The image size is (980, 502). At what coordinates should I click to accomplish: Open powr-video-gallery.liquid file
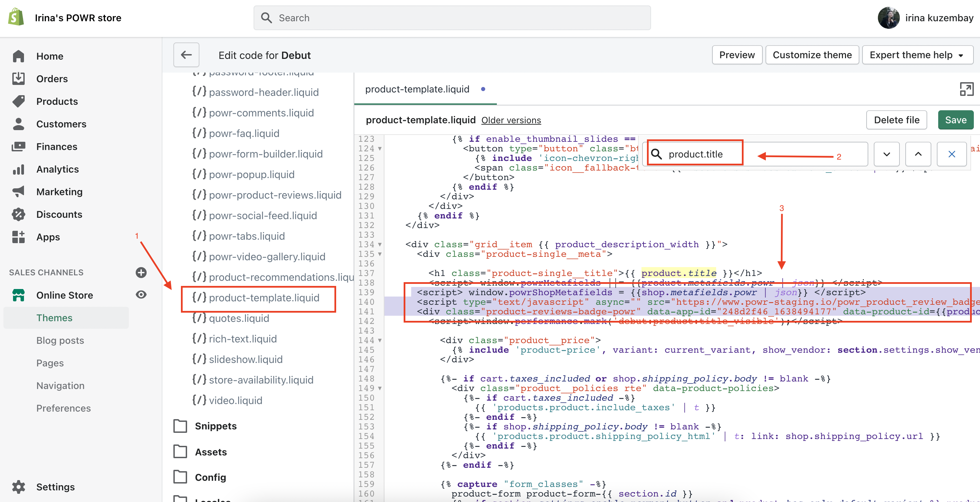(x=259, y=256)
